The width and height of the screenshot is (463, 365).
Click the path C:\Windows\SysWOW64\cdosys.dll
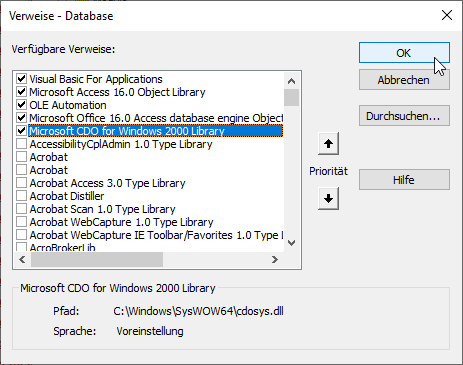click(198, 311)
